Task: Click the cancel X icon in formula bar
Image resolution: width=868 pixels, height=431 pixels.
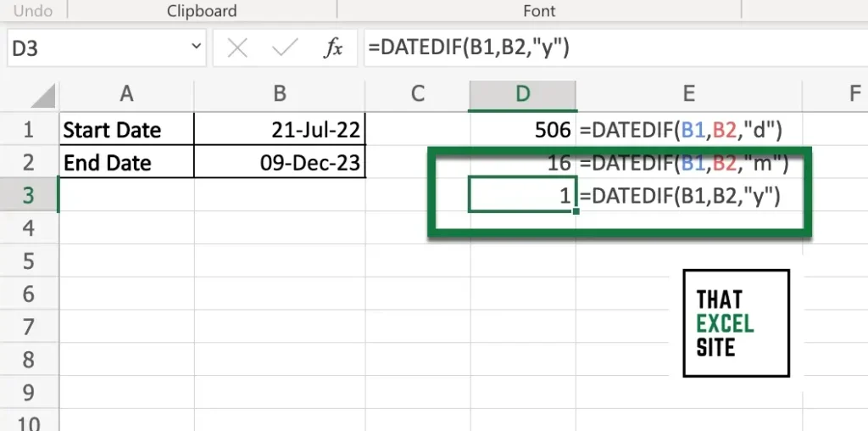Action: [237, 48]
